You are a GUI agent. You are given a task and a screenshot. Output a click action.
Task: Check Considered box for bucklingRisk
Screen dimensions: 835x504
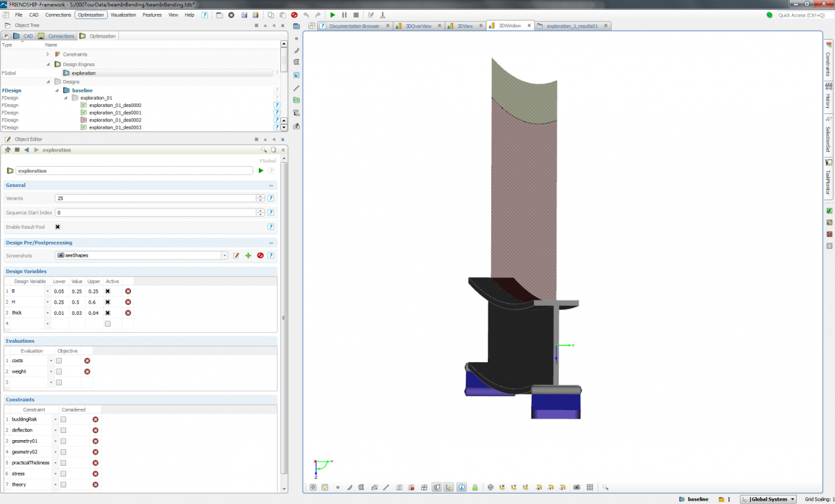click(x=63, y=419)
